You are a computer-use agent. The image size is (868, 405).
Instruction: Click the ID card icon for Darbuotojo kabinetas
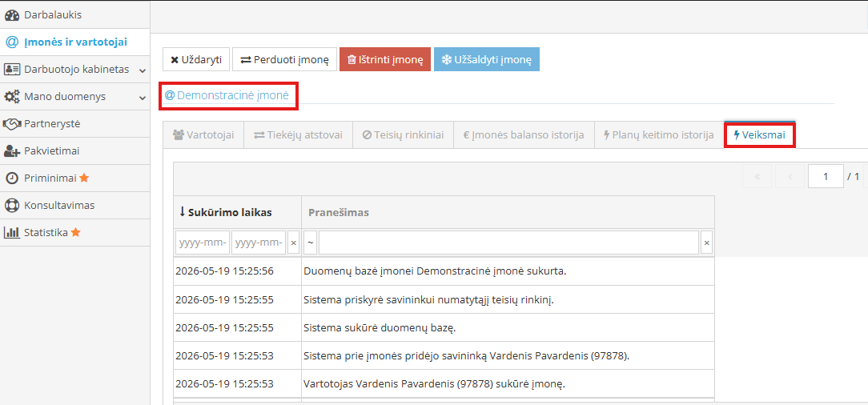pos(12,70)
